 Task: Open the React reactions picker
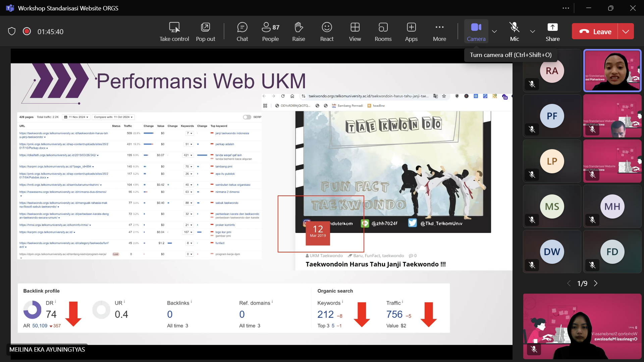pos(327,31)
